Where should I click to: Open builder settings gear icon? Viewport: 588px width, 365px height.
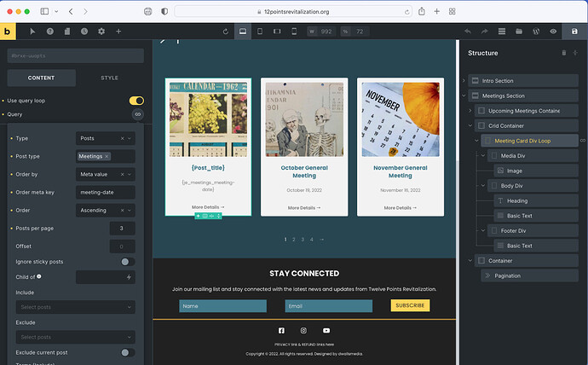click(101, 32)
